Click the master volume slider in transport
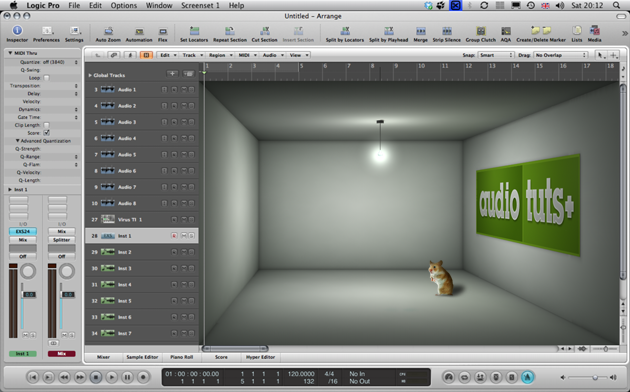This screenshot has width=630, height=392. [588, 378]
